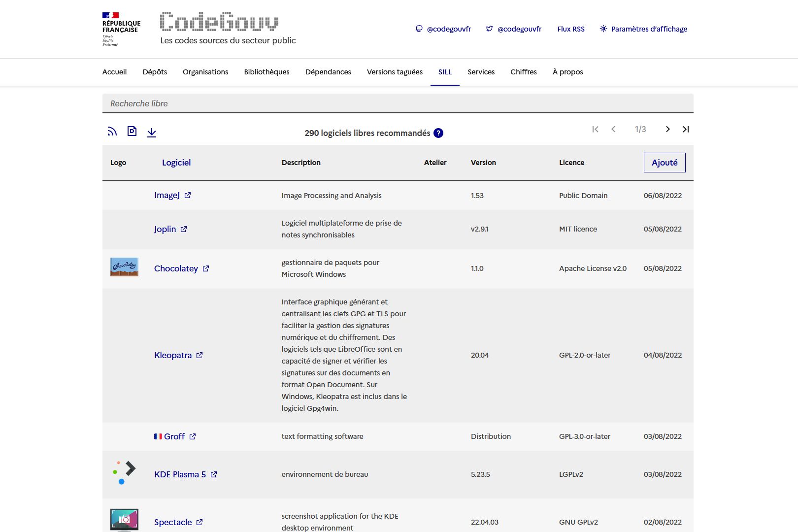This screenshot has width=798, height=532.
Task: Go to first page of results
Action: click(x=596, y=129)
